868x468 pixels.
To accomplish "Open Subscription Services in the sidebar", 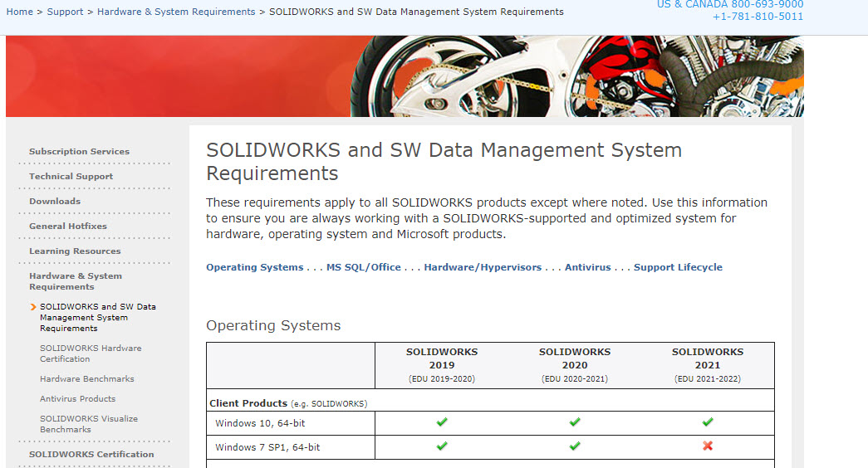I will tap(79, 152).
